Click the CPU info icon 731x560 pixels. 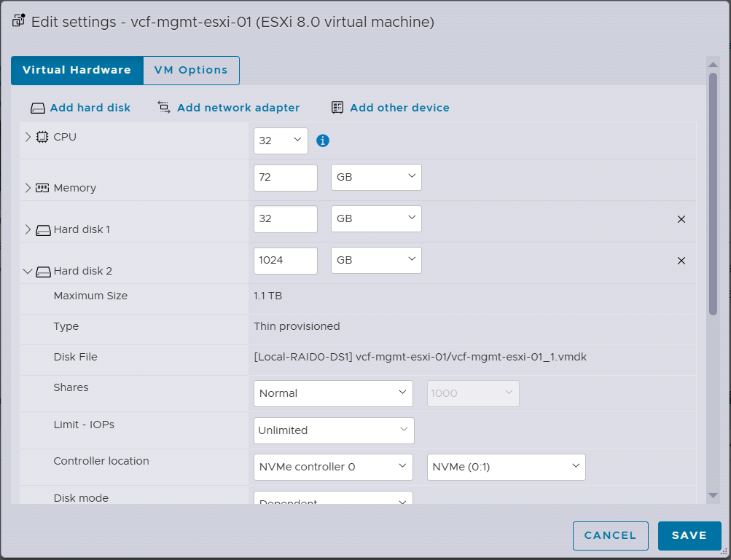coord(323,141)
